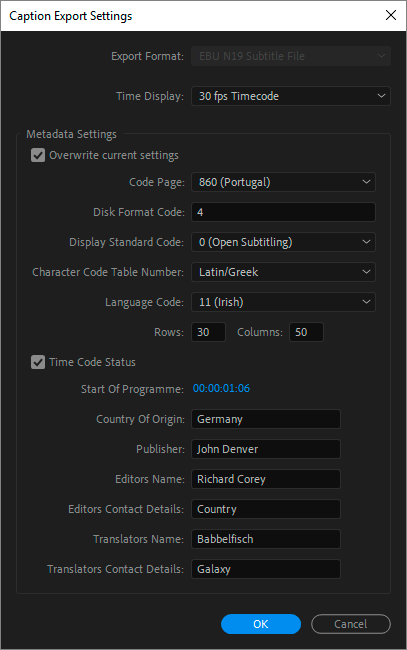Click the Start Of Programme timecode
Image resolution: width=407 pixels, height=650 pixels.
click(x=221, y=388)
